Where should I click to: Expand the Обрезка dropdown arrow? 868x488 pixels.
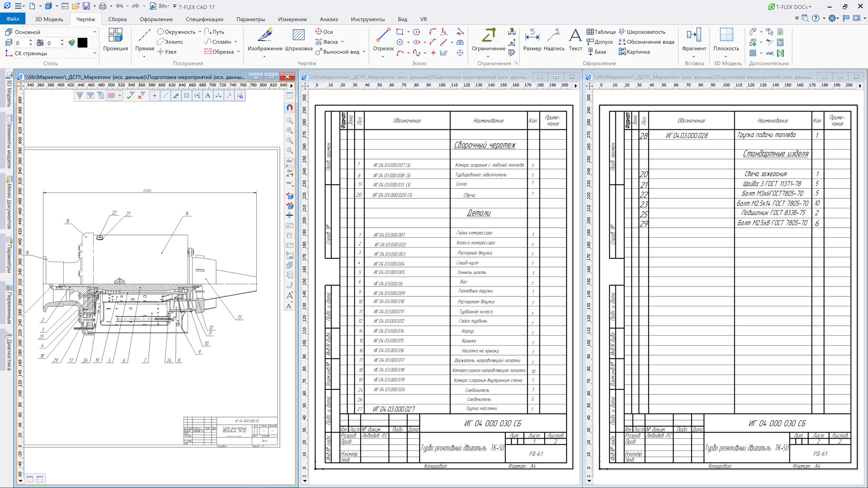pos(238,52)
